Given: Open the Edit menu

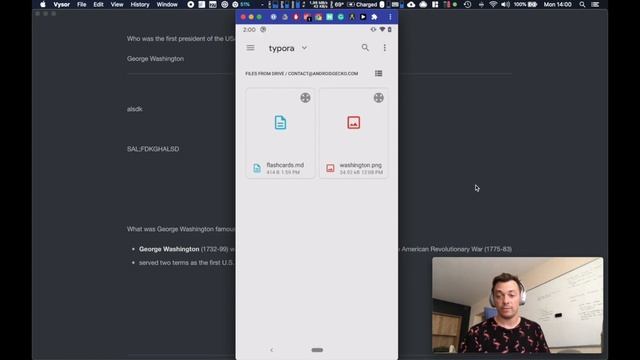Looking at the screenshot, I should [x=98, y=4].
